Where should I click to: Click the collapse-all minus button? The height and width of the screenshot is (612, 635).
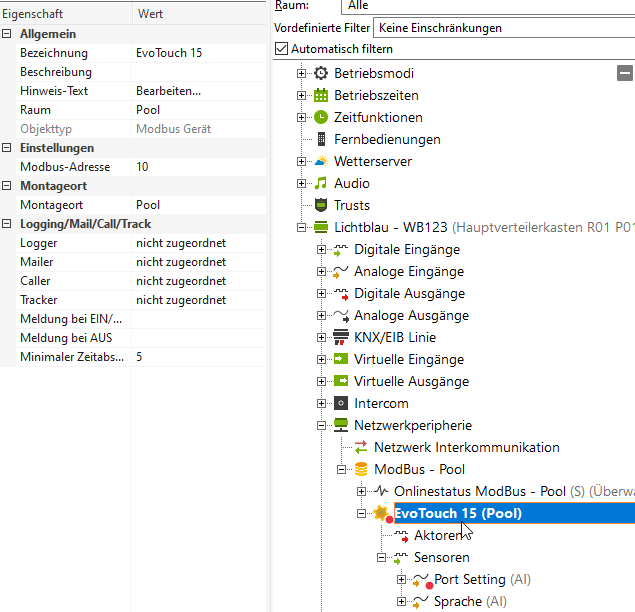click(x=625, y=73)
